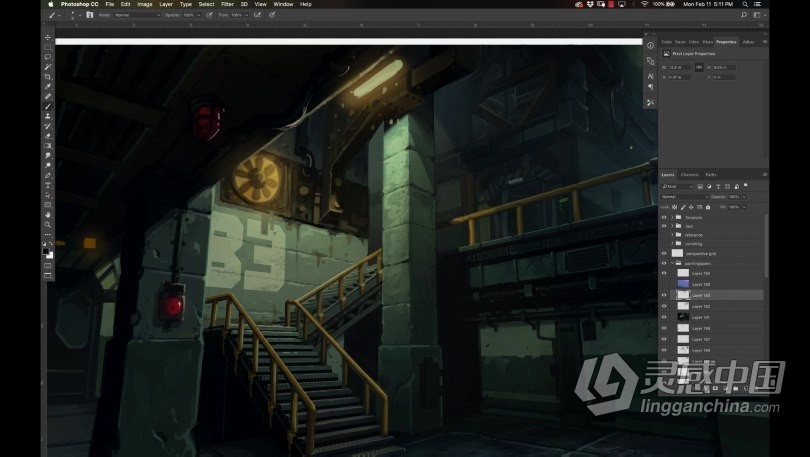Open the Character panel icon in dock

point(650,76)
